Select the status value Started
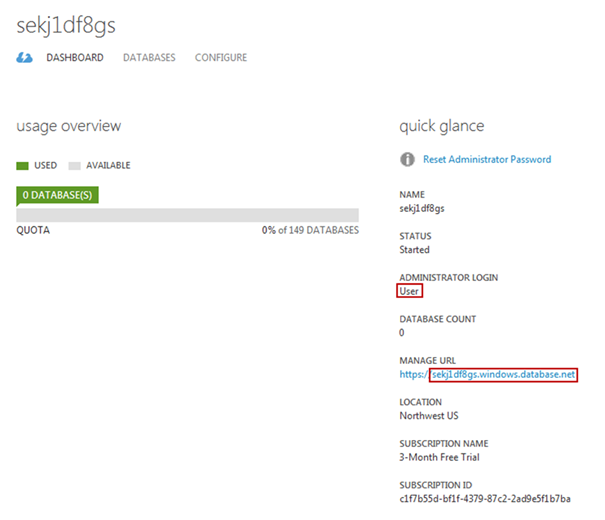605x520 pixels. (414, 250)
